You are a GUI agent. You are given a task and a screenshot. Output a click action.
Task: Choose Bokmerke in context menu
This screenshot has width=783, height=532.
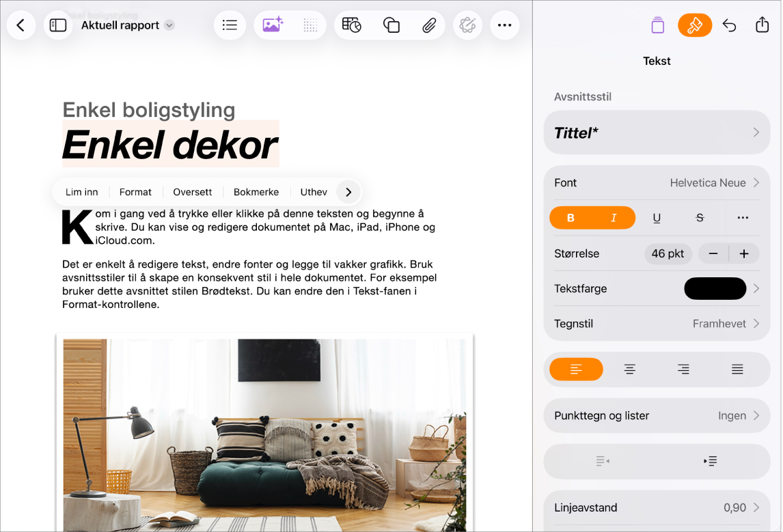click(x=256, y=192)
